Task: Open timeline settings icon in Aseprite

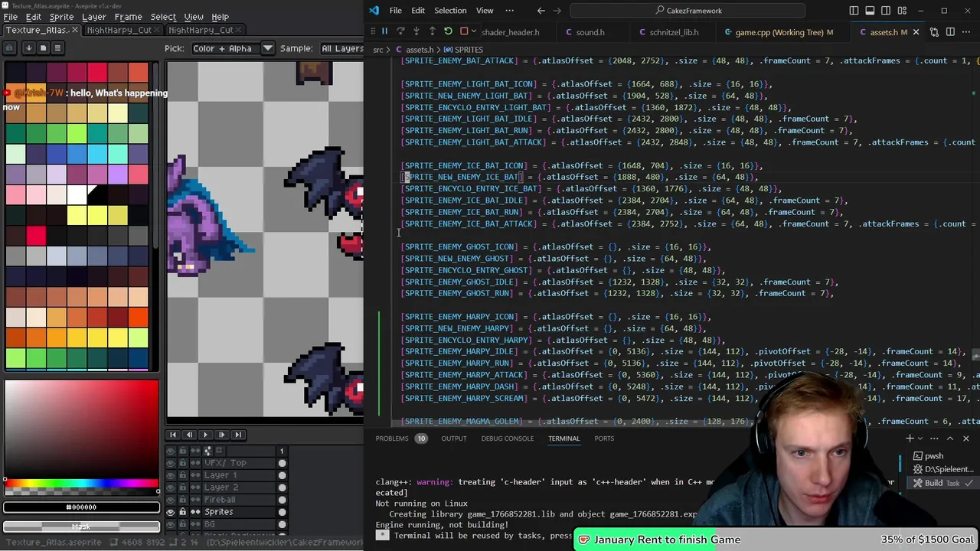Action: coord(207,451)
